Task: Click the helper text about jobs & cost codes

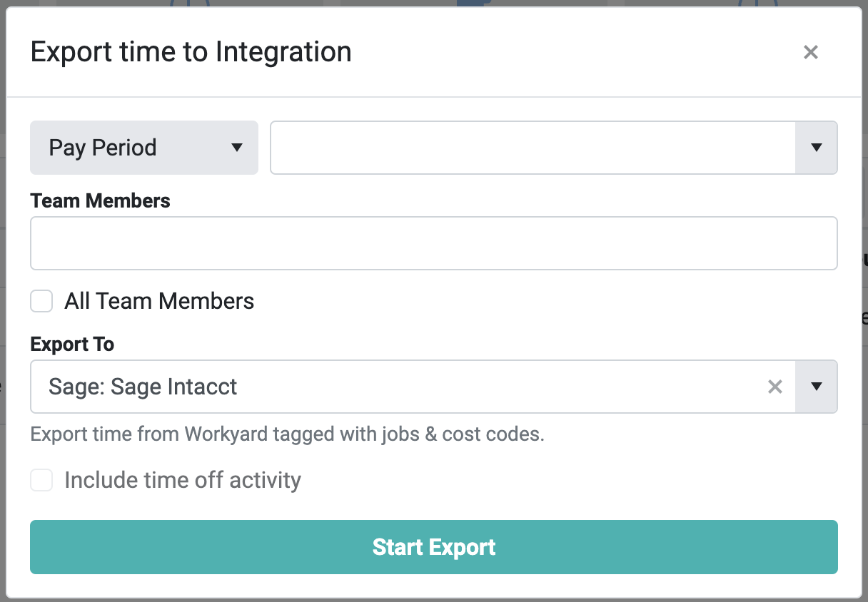Action: click(x=287, y=434)
